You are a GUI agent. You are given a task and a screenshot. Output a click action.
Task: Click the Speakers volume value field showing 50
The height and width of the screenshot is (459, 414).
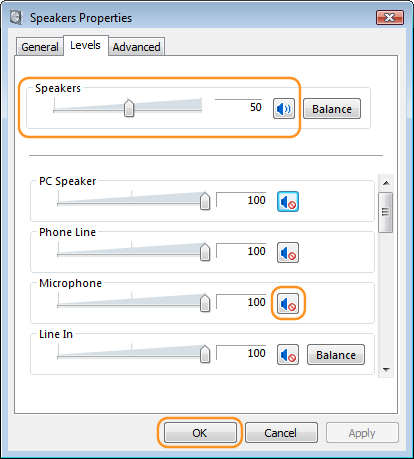click(239, 107)
